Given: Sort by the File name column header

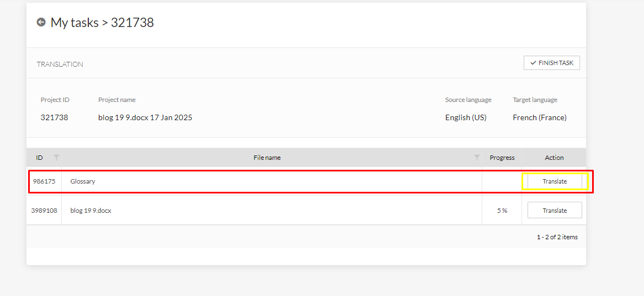Looking at the screenshot, I should coord(267,158).
